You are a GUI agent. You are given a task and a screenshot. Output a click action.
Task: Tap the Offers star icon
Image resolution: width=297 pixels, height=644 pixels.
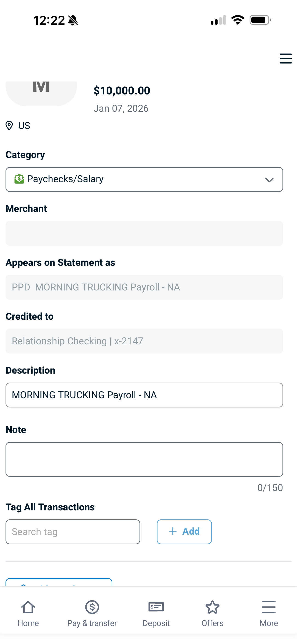(212, 607)
